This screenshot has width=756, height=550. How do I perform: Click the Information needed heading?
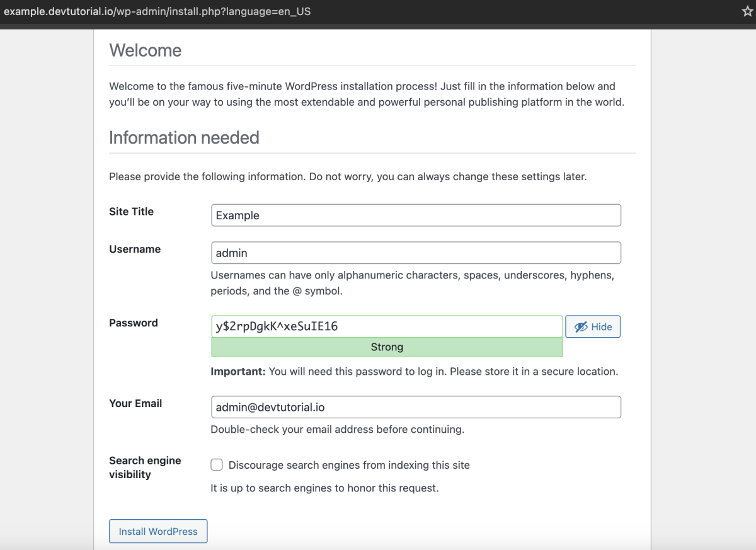click(x=184, y=137)
